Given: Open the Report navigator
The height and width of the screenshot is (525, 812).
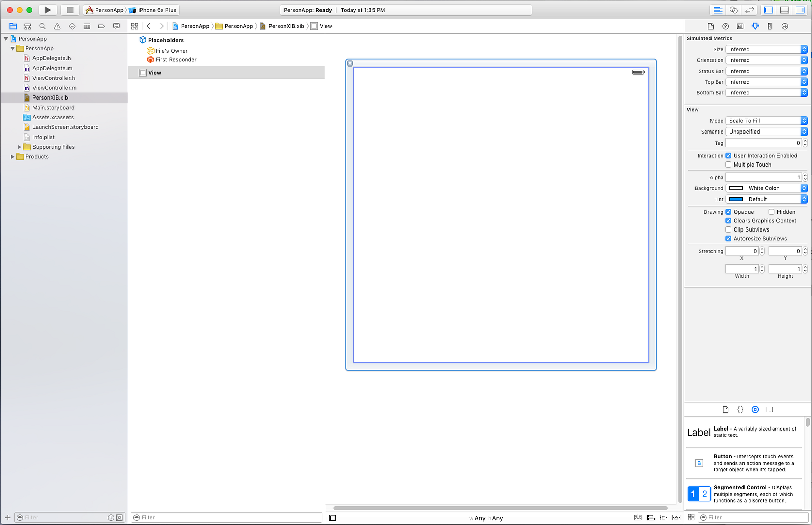Looking at the screenshot, I should point(116,26).
